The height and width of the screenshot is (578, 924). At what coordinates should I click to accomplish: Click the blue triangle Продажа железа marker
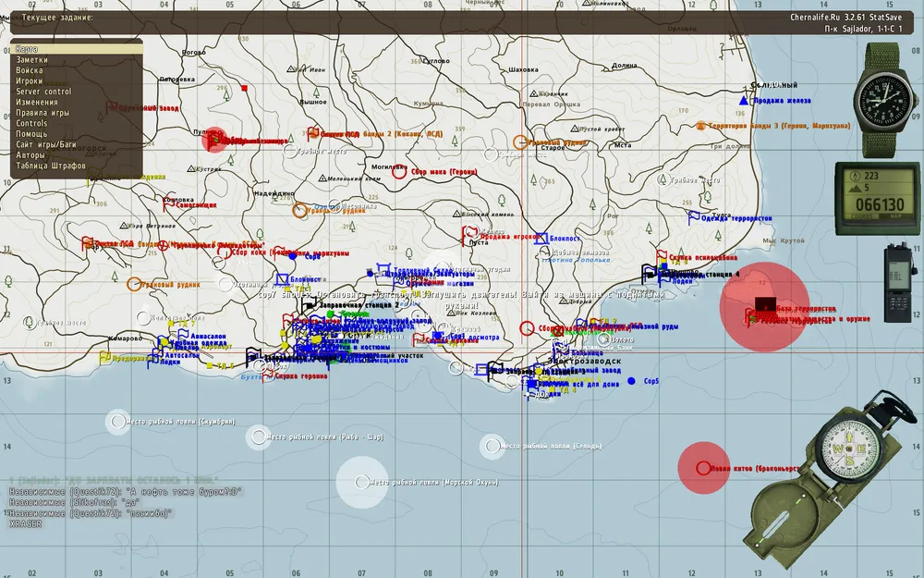(x=744, y=100)
